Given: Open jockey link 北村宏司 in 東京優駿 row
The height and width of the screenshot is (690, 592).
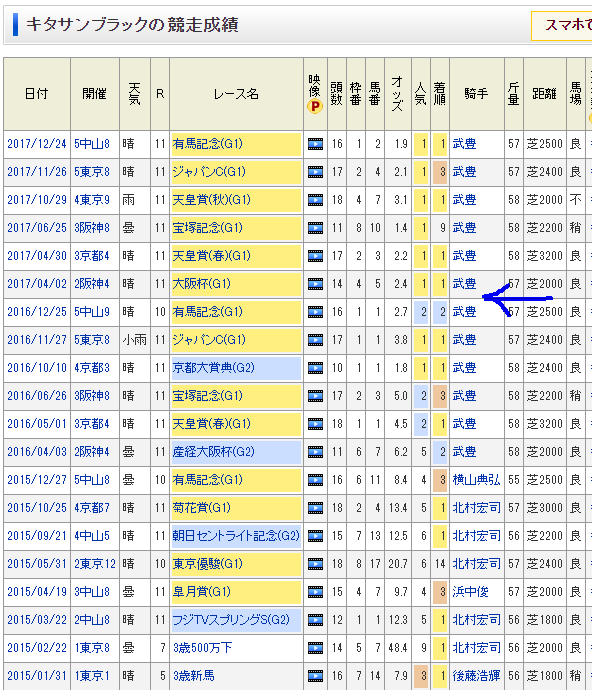Looking at the screenshot, I should point(476,564).
